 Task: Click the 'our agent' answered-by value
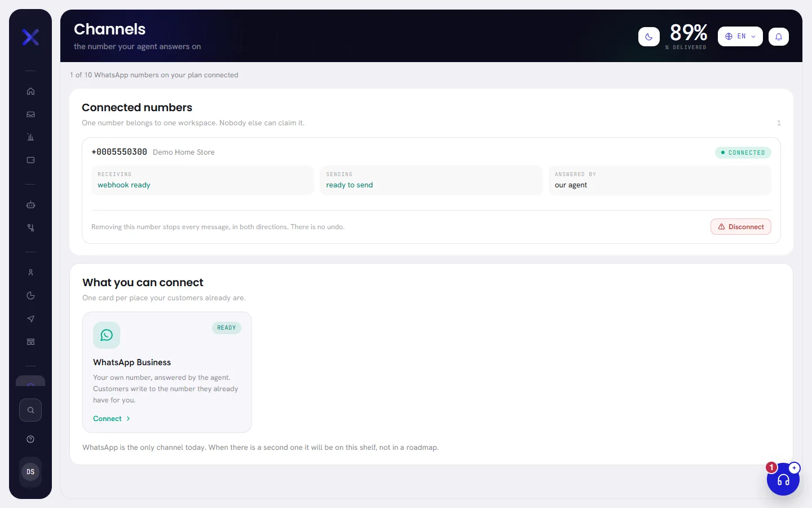pyautogui.click(x=571, y=185)
